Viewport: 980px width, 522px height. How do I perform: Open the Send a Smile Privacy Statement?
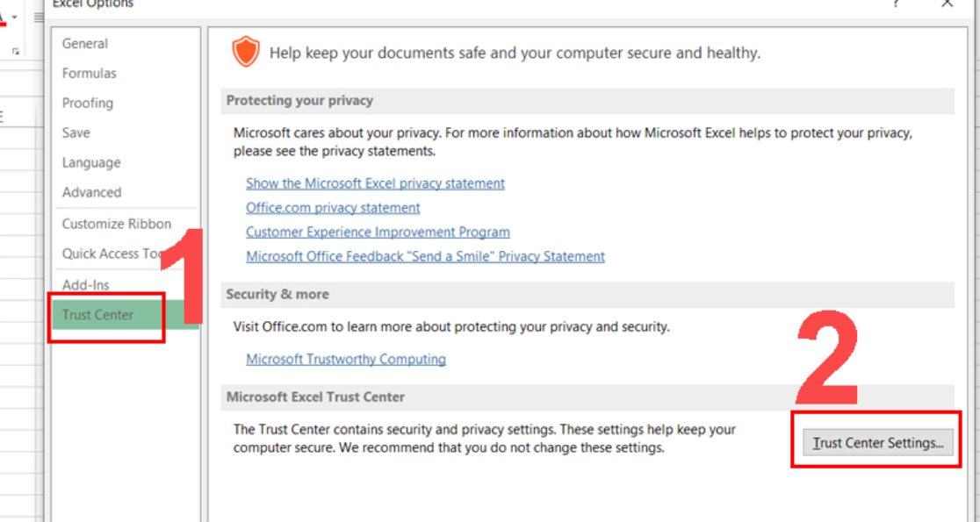pyautogui.click(x=425, y=255)
